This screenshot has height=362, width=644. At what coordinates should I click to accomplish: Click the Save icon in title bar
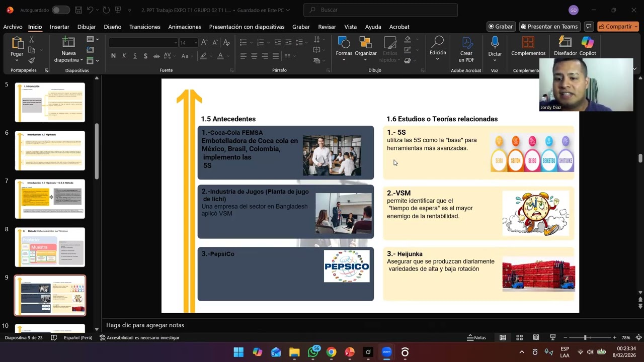(x=78, y=10)
